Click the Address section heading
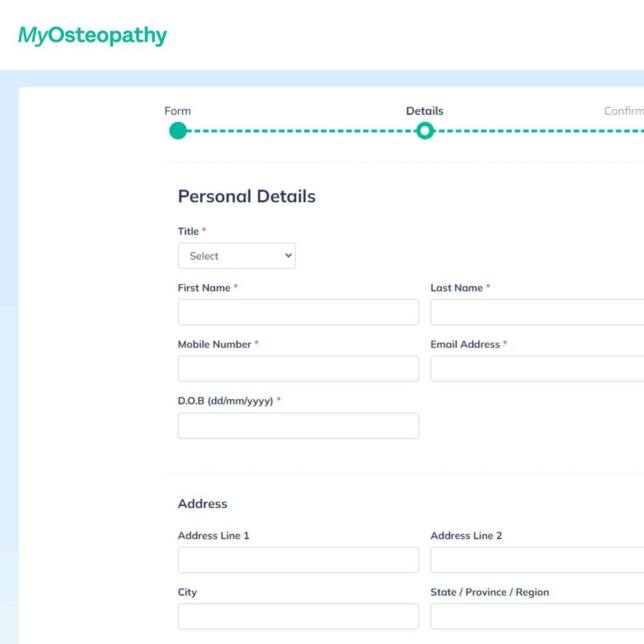The height and width of the screenshot is (644, 644). point(202,504)
